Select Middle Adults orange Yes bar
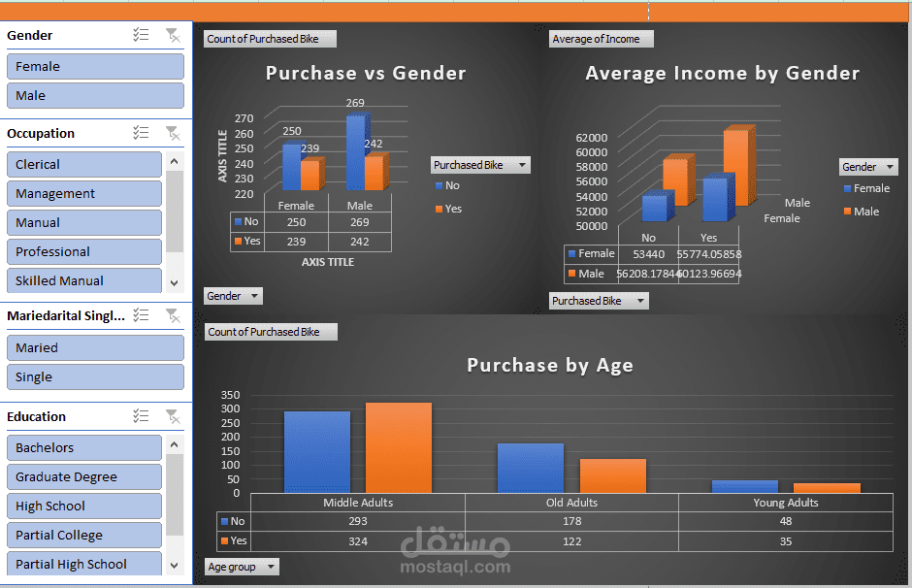The height and width of the screenshot is (588, 912). (399, 448)
